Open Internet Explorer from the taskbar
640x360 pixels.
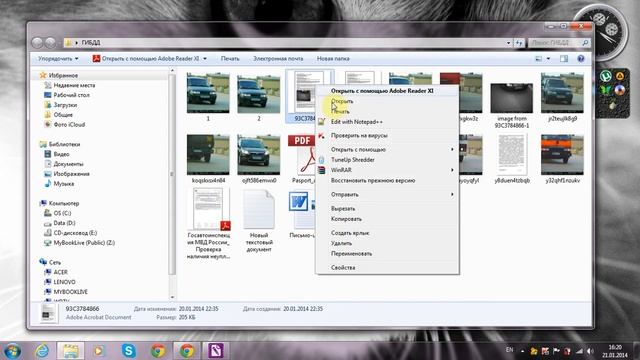pos(42,351)
